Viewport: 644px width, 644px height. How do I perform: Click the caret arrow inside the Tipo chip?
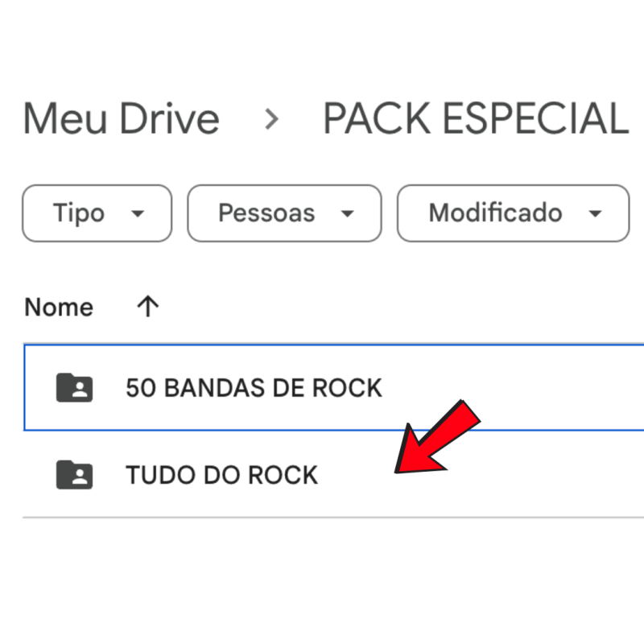[138, 214]
